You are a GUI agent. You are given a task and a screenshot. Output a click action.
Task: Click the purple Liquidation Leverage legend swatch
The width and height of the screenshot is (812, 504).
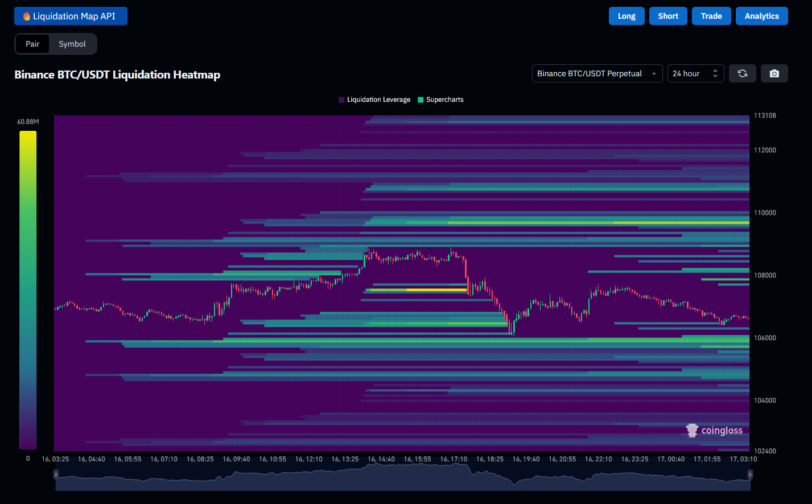tap(341, 100)
